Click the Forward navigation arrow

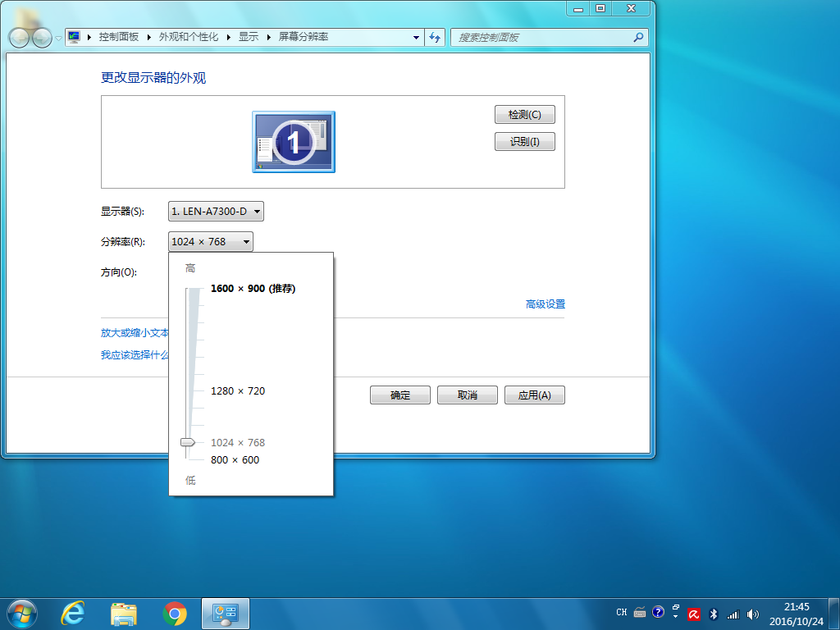(42, 38)
